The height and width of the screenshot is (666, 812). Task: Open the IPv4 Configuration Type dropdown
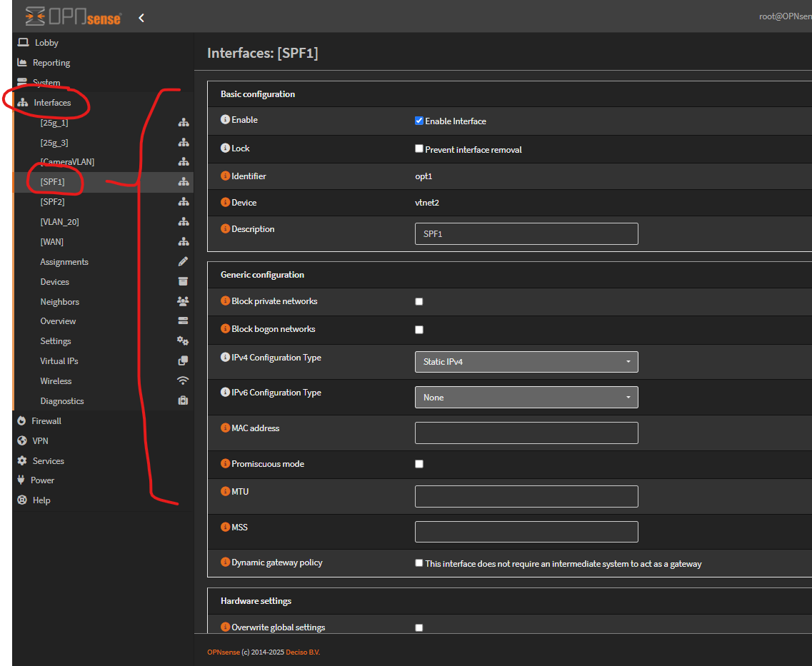click(526, 362)
